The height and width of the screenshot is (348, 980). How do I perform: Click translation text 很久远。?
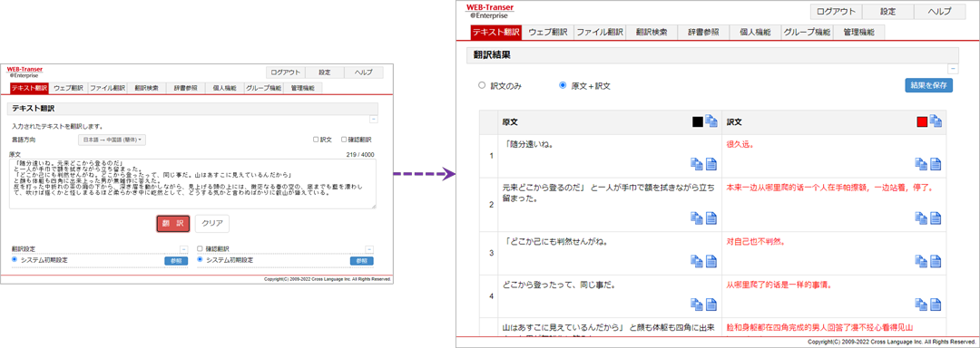coord(740,144)
